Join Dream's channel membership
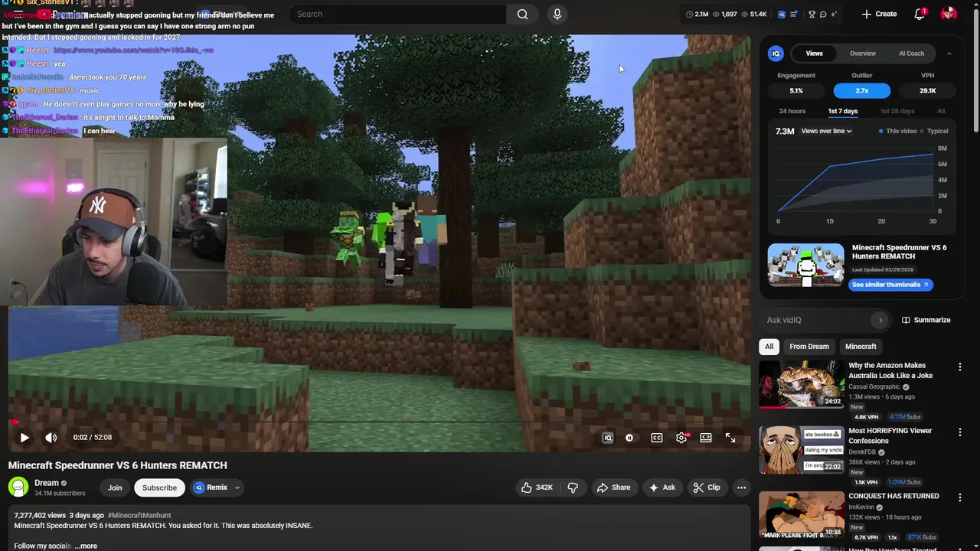Screen dimensions: 980x551 click(x=115, y=487)
